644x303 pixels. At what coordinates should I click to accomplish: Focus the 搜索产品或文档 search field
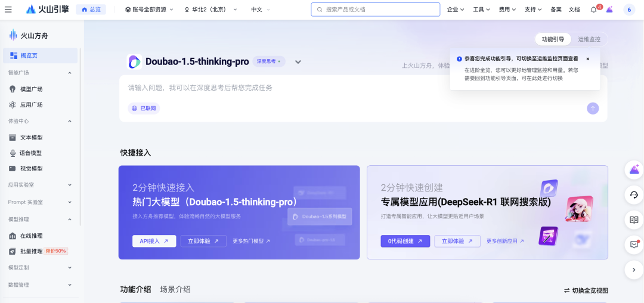tap(376, 10)
